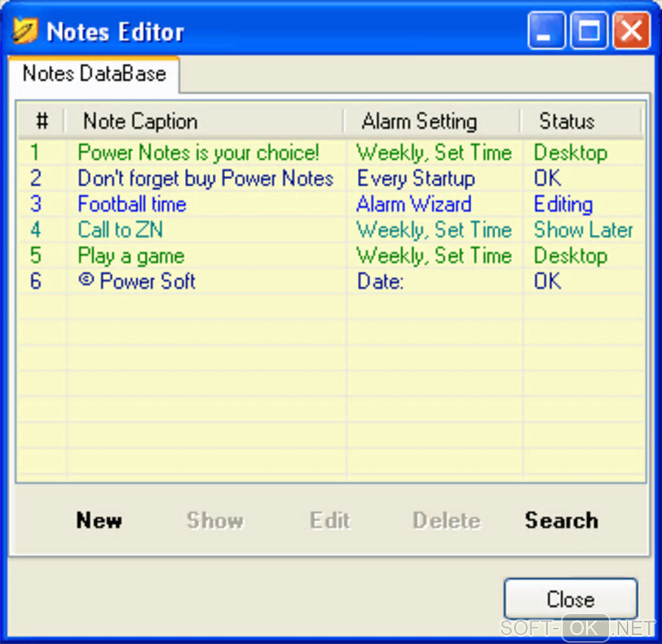The width and height of the screenshot is (662, 644).
Task: Click the Notes Editor title bar icon
Action: tap(25, 31)
